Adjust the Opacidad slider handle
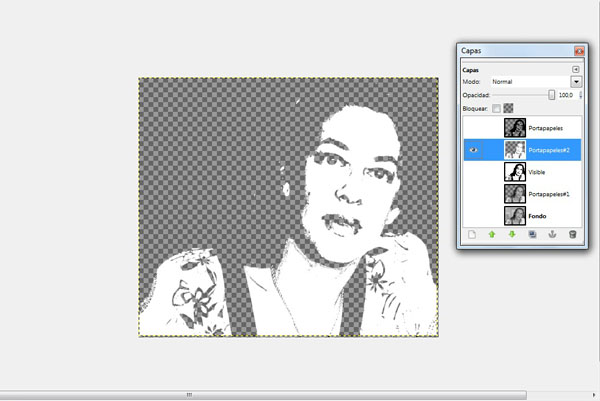This screenshot has height=401, width=600. point(551,95)
